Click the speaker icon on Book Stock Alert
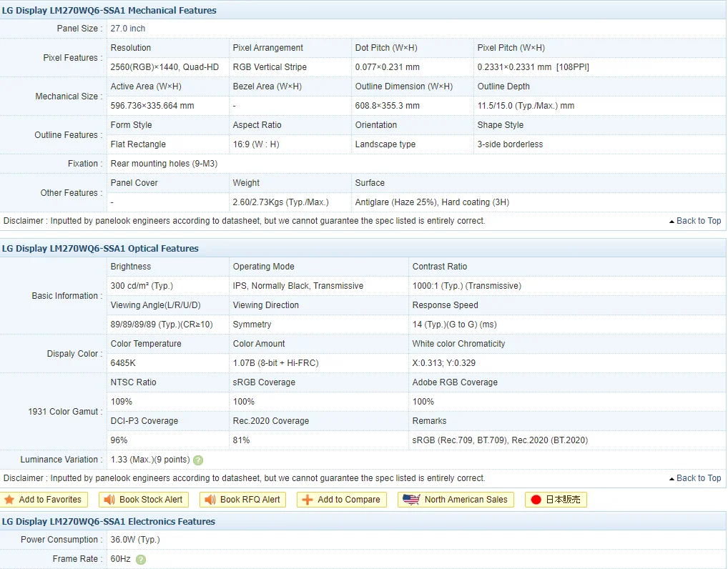Image resolution: width=728 pixels, height=569 pixels. click(x=109, y=500)
